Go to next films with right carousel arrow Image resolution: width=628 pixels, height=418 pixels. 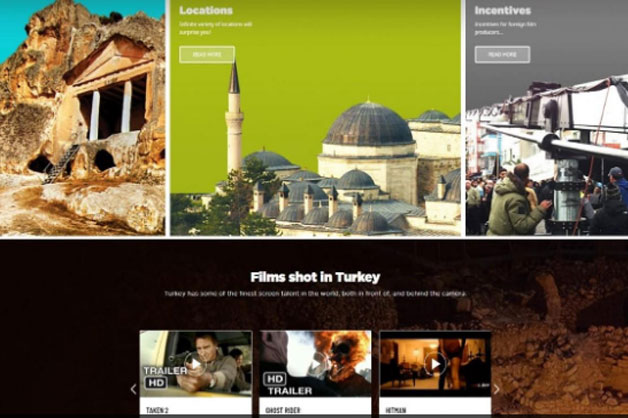click(497, 389)
